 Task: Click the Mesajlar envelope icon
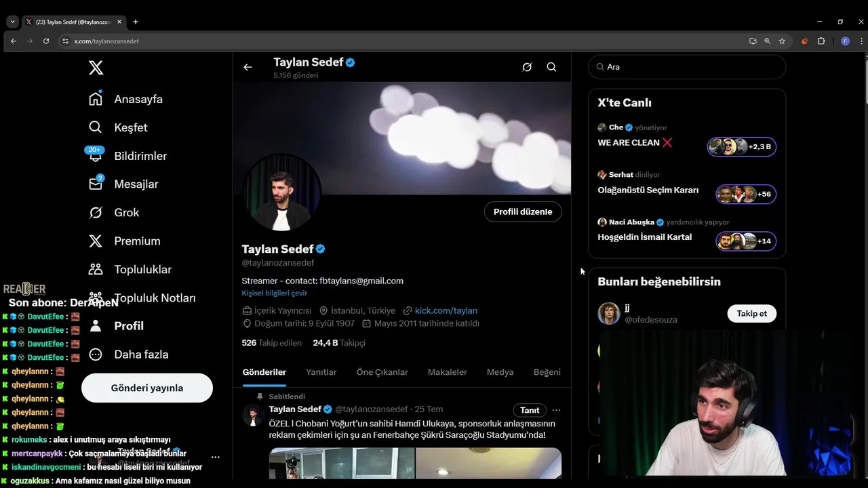click(96, 184)
